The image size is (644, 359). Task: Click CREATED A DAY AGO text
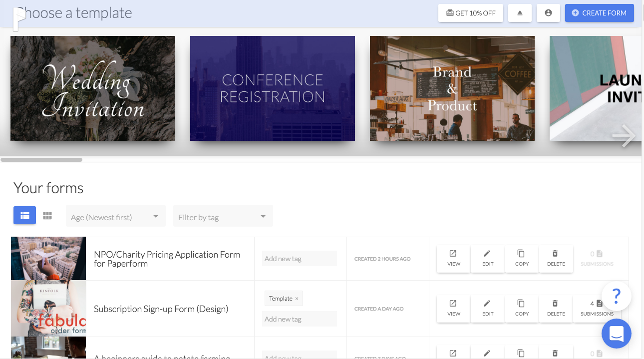tap(379, 309)
